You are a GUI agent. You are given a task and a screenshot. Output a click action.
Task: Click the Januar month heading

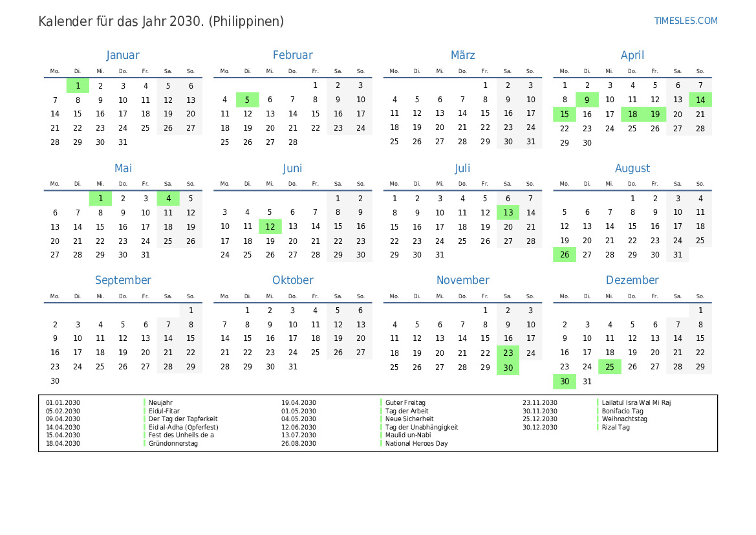pos(123,56)
